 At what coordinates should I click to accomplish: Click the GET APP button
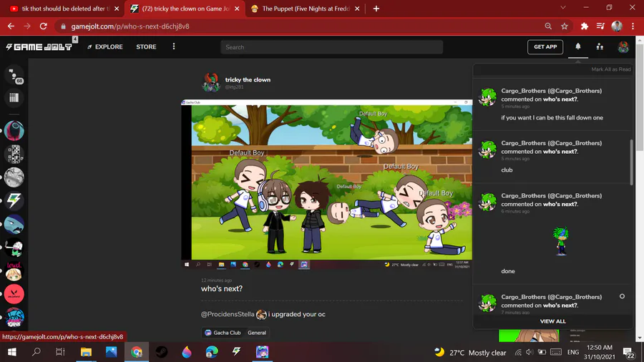point(545,47)
